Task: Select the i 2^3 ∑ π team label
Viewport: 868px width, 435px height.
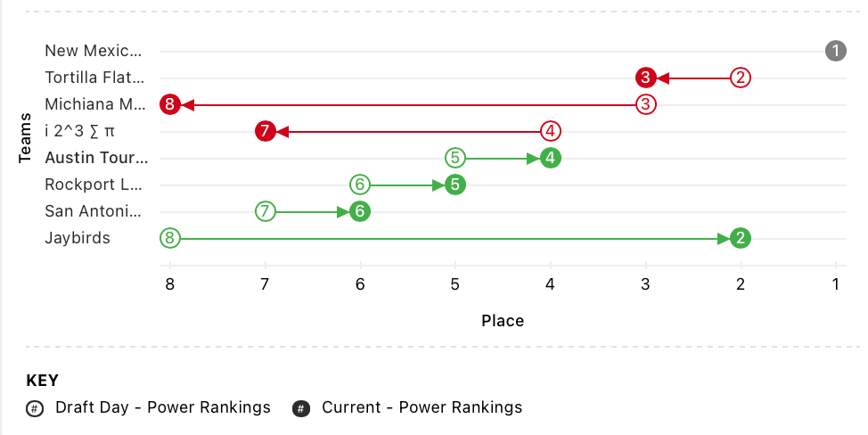Action: pos(80,131)
